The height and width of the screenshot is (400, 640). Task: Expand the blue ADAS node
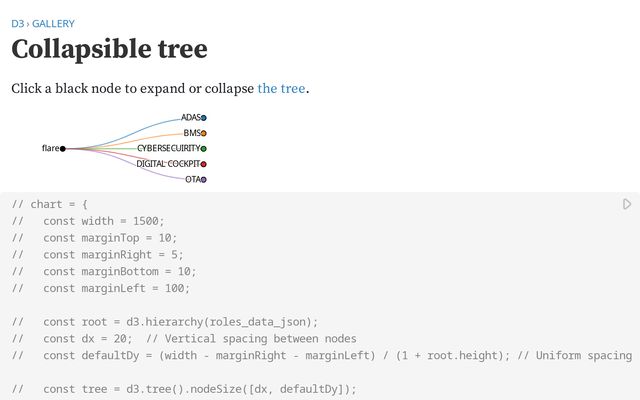pos(204,118)
